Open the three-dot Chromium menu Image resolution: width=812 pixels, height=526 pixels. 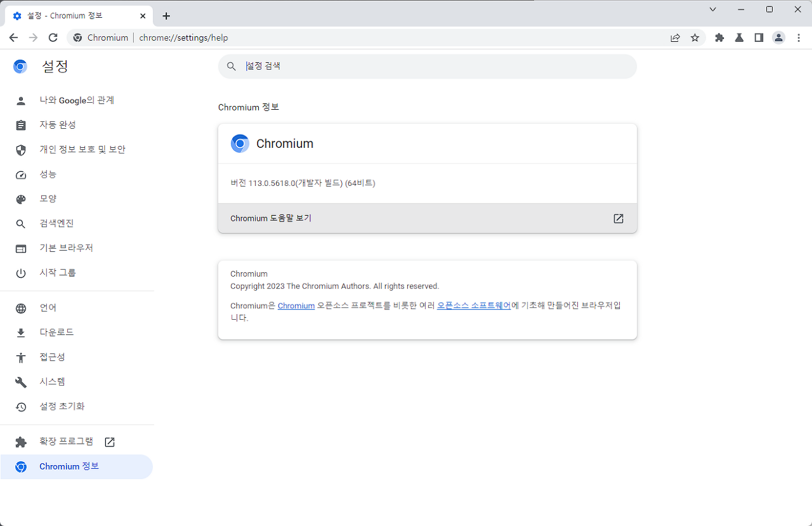click(x=799, y=37)
